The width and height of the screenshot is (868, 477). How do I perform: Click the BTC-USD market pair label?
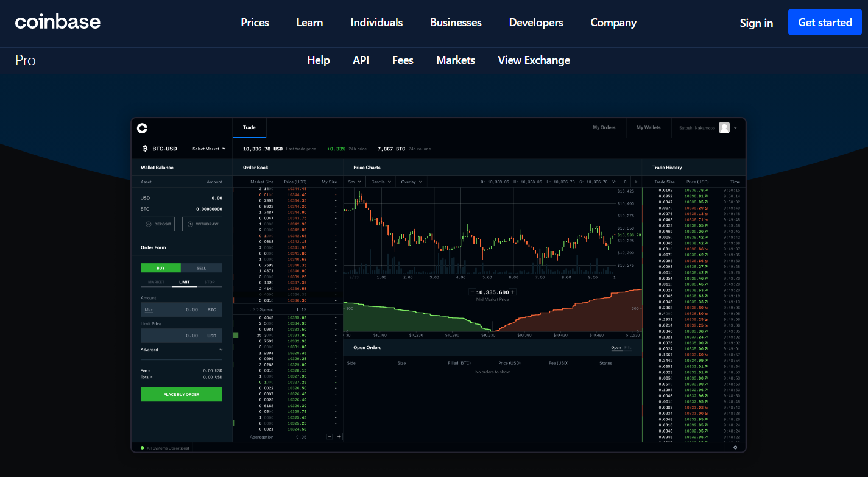(x=164, y=149)
